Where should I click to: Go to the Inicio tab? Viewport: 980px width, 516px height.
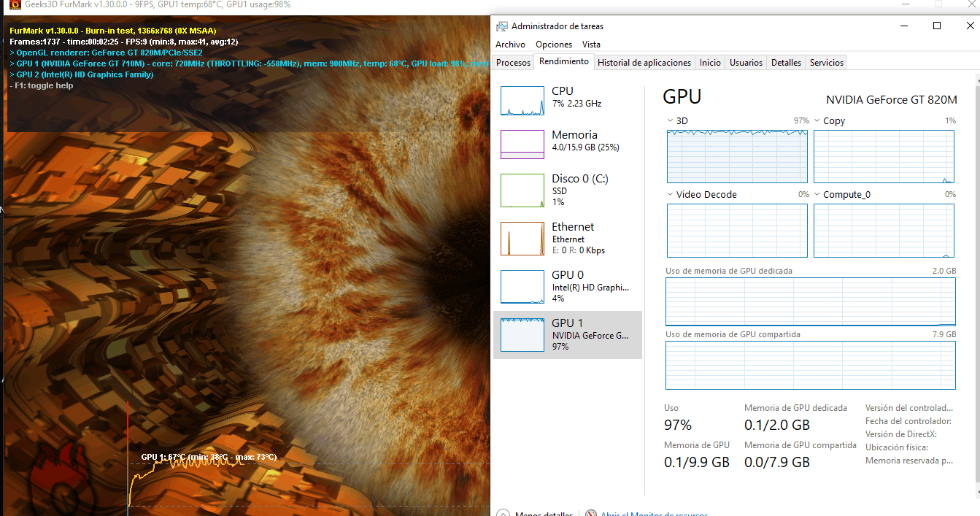710,63
